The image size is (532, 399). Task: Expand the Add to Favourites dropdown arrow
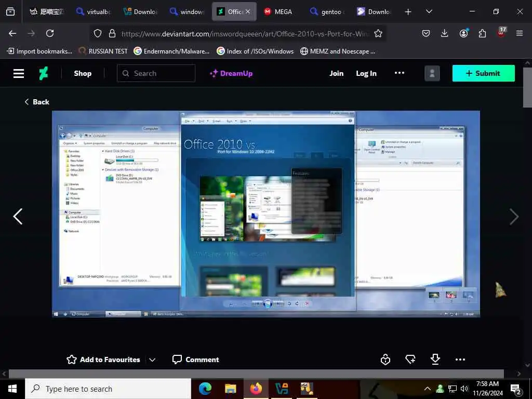tap(152, 360)
